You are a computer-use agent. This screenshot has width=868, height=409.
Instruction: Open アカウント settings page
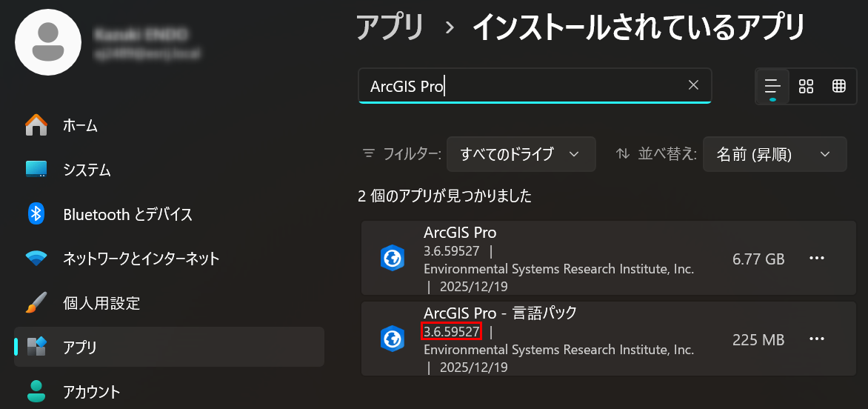pos(91,391)
